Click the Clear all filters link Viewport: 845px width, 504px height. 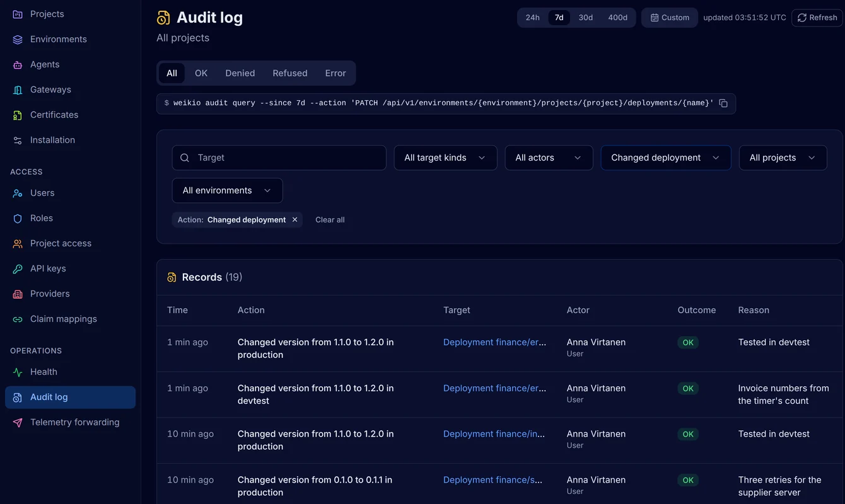pos(330,220)
